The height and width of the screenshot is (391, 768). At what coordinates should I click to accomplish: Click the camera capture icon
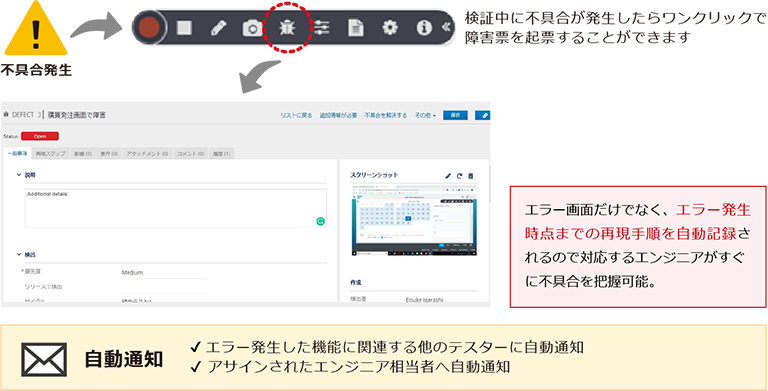(252, 28)
